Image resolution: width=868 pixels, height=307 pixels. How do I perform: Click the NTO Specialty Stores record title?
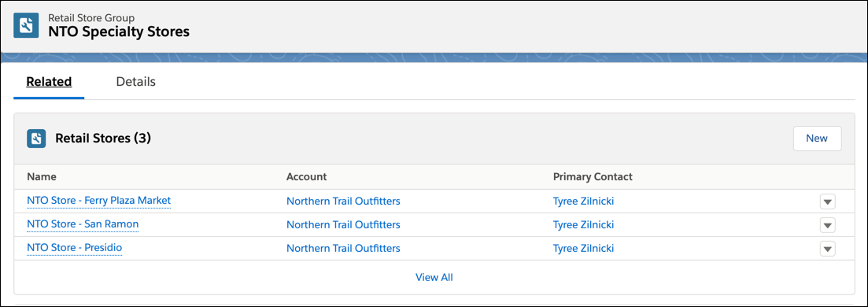tap(119, 32)
